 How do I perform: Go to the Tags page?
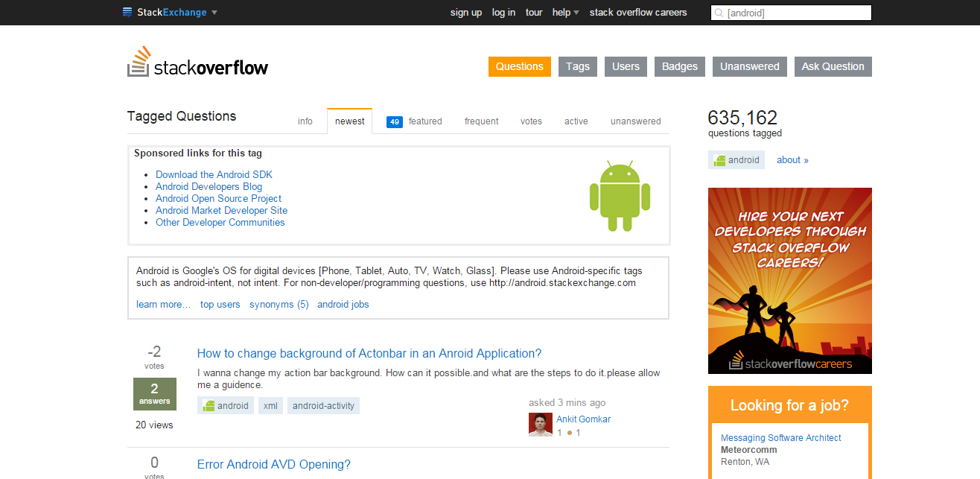point(578,66)
